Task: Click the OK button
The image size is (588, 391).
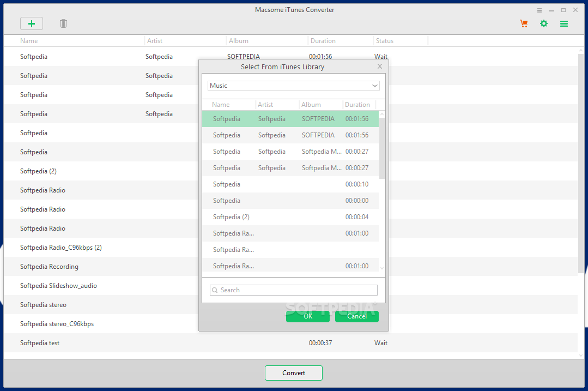Action: point(308,316)
